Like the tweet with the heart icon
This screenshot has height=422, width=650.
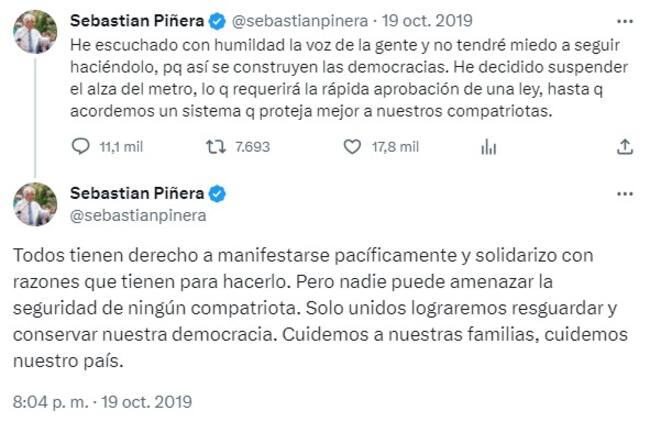pos(351,147)
